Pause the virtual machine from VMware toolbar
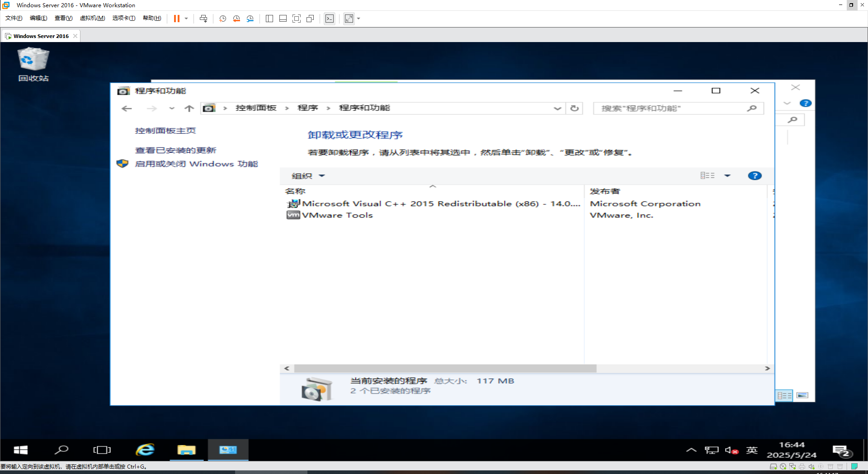This screenshot has height=474, width=868. (177, 19)
